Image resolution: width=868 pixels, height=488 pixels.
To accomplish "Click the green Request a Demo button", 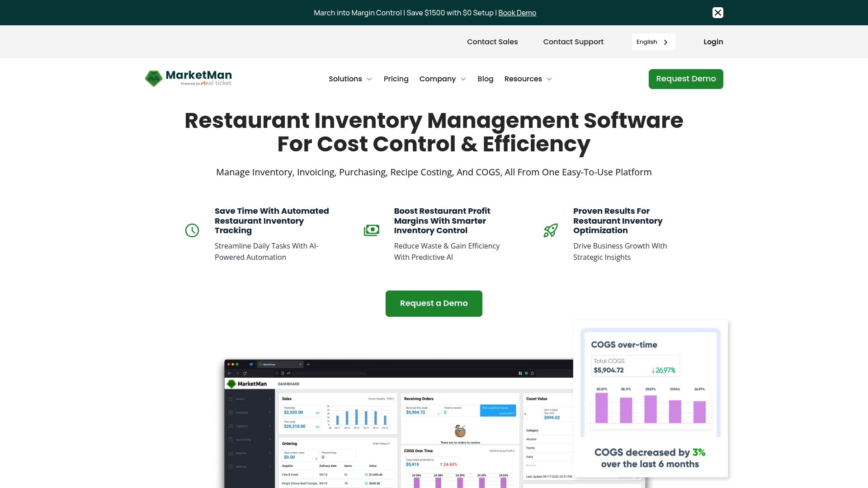I will coord(434,303).
